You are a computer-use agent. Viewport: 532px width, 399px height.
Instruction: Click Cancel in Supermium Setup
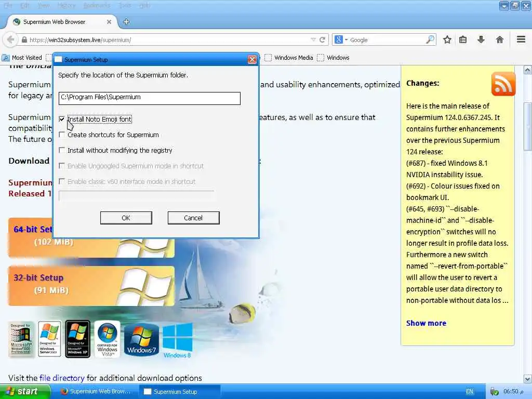click(x=193, y=218)
